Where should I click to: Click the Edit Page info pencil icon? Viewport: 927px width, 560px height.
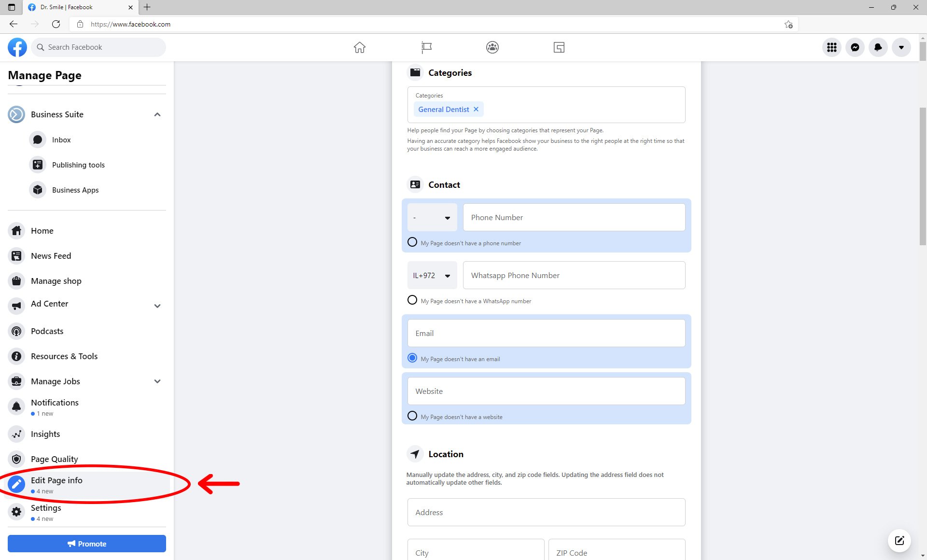point(16,484)
